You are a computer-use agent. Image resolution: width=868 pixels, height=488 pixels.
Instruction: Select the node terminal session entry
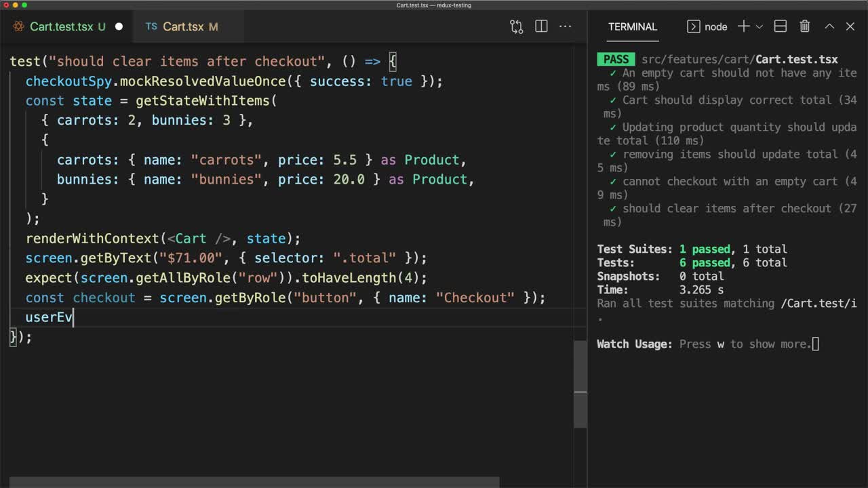(709, 26)
